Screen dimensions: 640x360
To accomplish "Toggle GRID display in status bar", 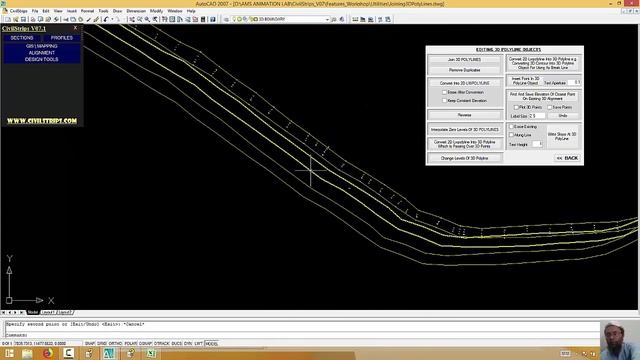I will [102, 344].
